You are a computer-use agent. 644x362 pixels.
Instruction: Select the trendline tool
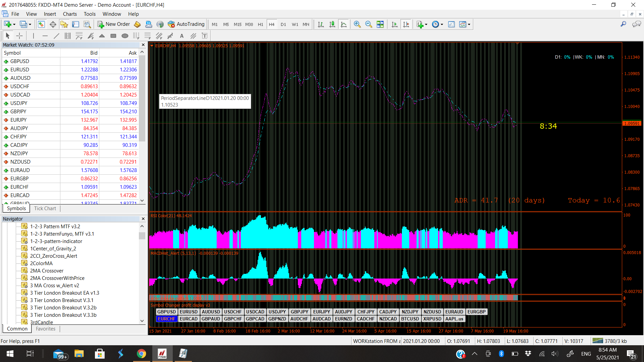(x=56, y=36)
